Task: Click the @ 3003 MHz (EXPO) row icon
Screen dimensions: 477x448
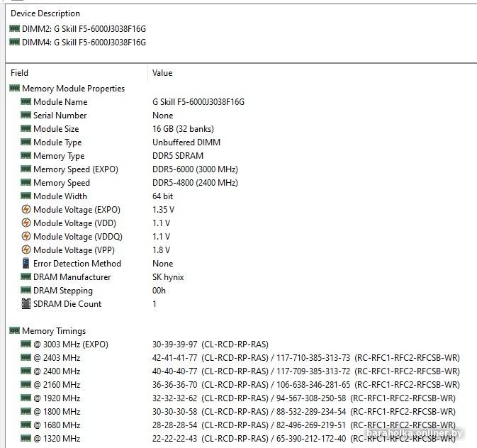Action: click(x=26, y=344)
